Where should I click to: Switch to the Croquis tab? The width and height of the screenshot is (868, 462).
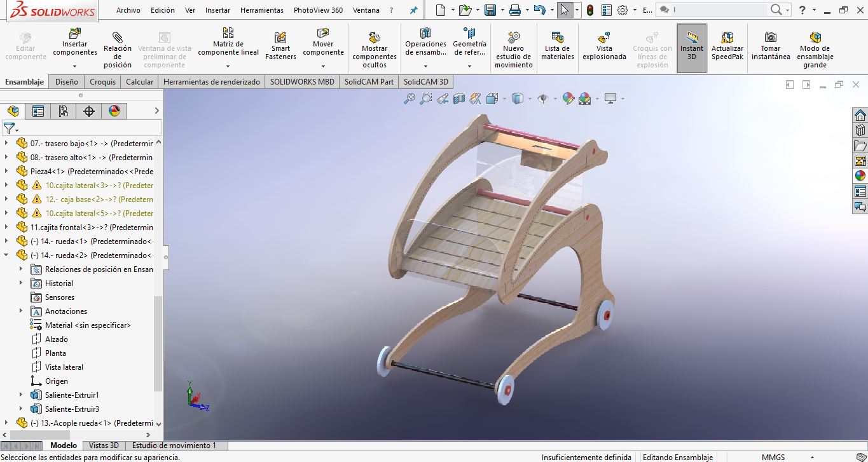pos(103,82)
